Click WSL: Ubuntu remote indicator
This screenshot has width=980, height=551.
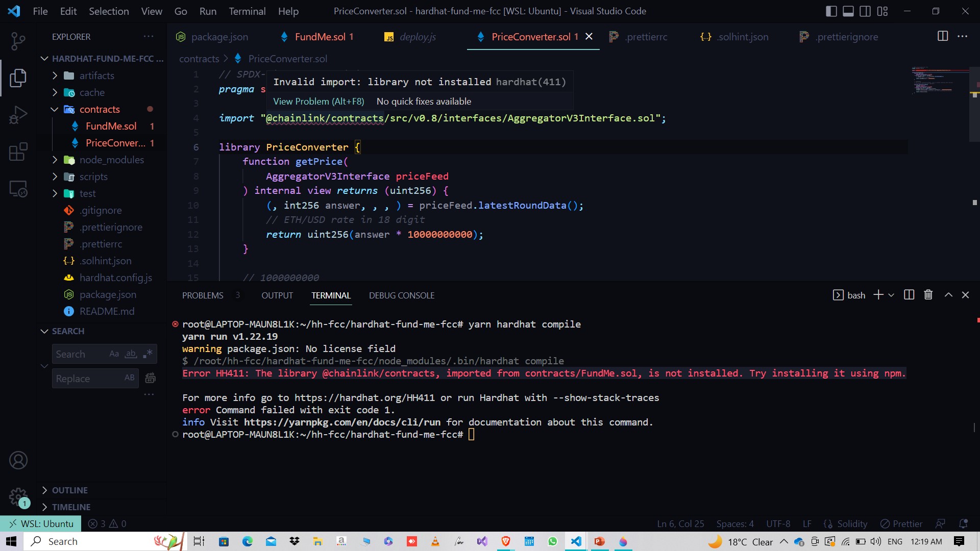coord(40,523)
